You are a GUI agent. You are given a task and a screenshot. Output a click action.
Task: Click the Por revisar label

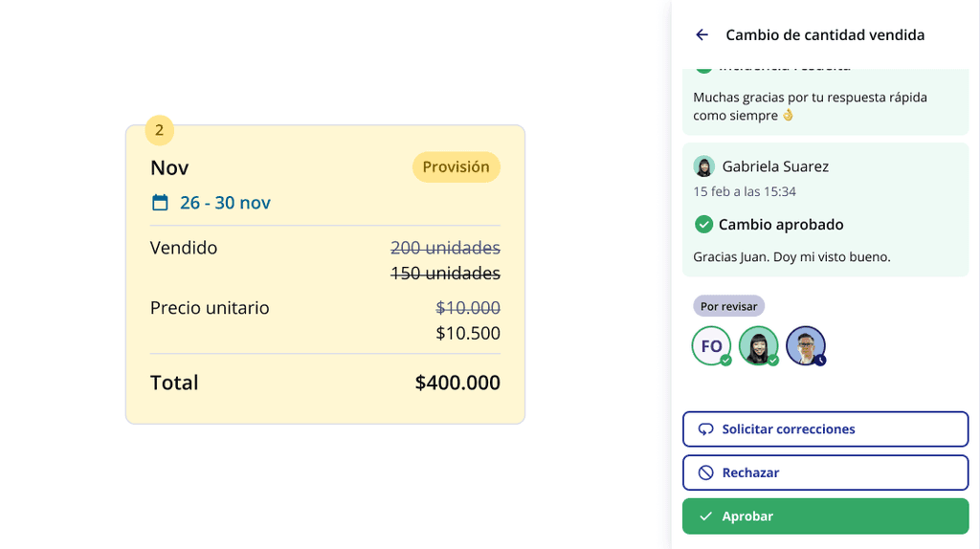(728, 306)
